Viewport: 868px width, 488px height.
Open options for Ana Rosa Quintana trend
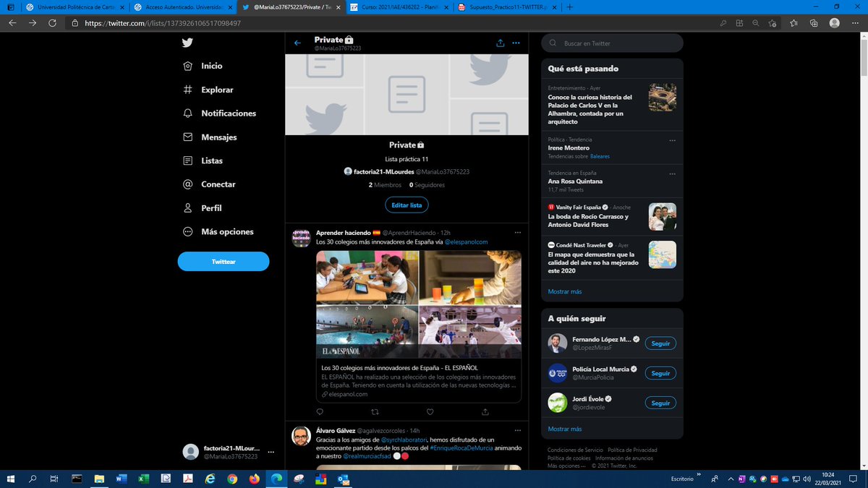[x=672, y=174]
